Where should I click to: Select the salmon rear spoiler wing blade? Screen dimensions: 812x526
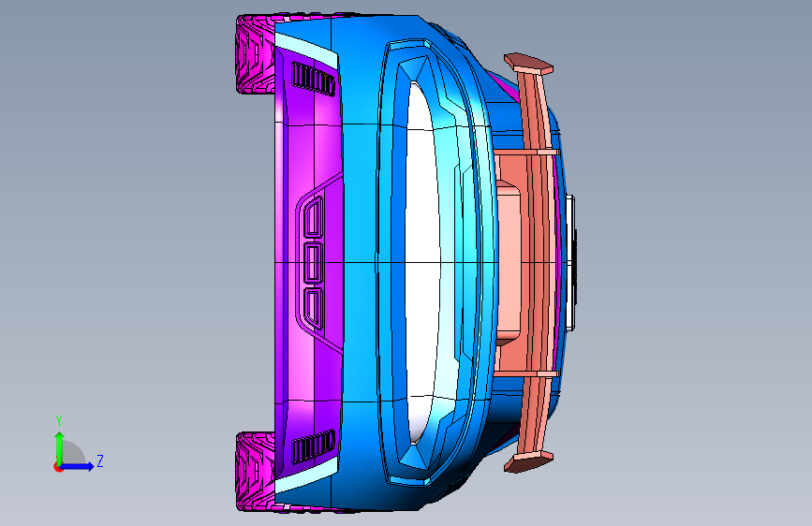coord(536,262)
